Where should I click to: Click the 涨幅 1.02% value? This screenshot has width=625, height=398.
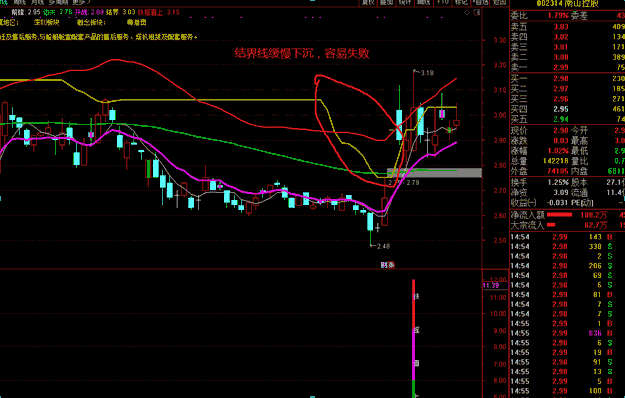coord(559,151)
